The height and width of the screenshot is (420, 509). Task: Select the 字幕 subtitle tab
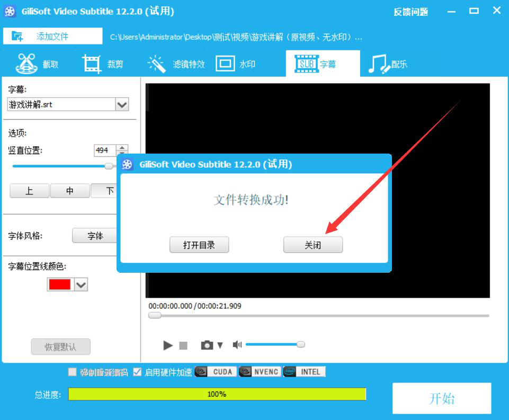(x=323, y=64)
